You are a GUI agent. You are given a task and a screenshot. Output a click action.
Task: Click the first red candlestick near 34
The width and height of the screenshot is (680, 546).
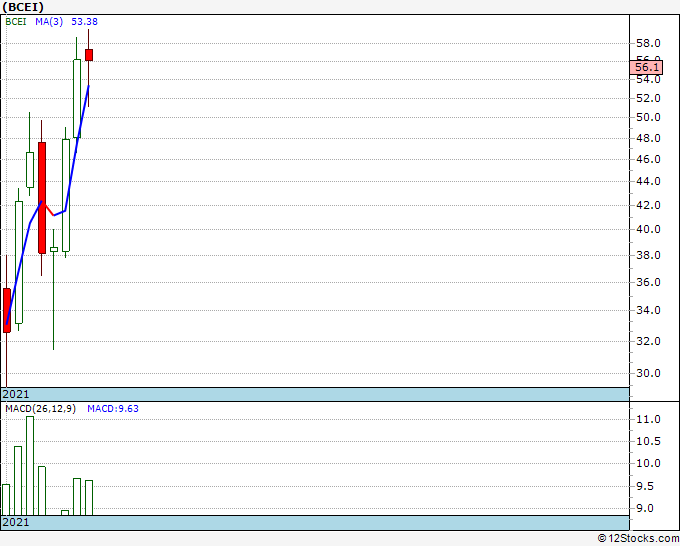pos(7,311)
